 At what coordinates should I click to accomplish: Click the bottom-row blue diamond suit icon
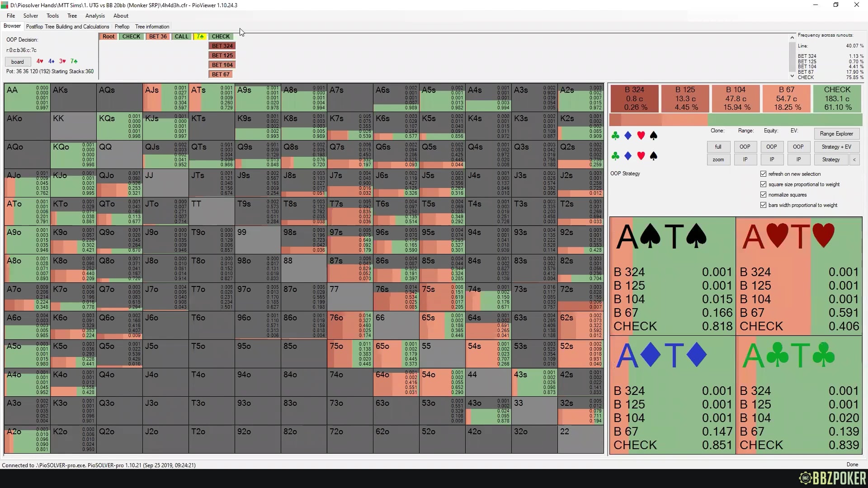628,156
